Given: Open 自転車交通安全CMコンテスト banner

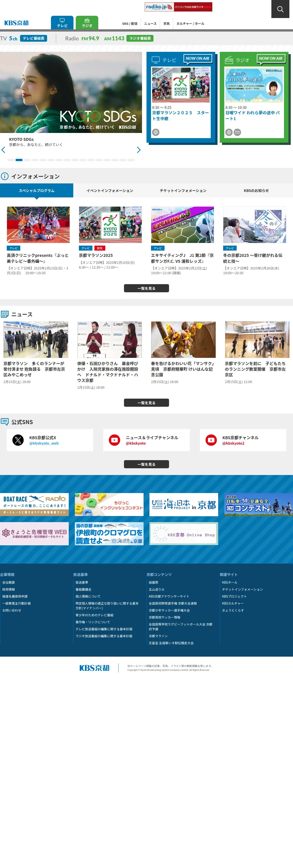Looking at the screenshot, I should 259,505.
